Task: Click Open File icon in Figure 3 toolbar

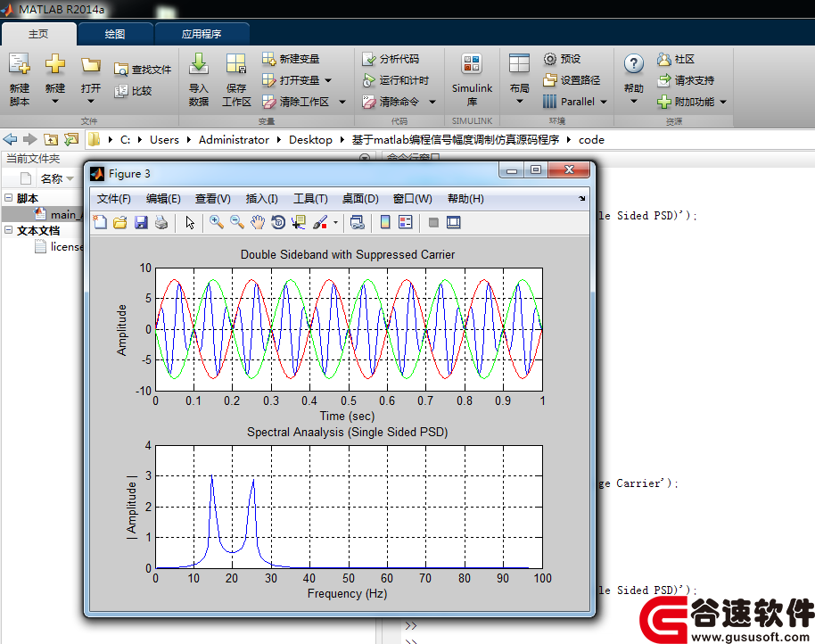Action: tap(120, 222)
